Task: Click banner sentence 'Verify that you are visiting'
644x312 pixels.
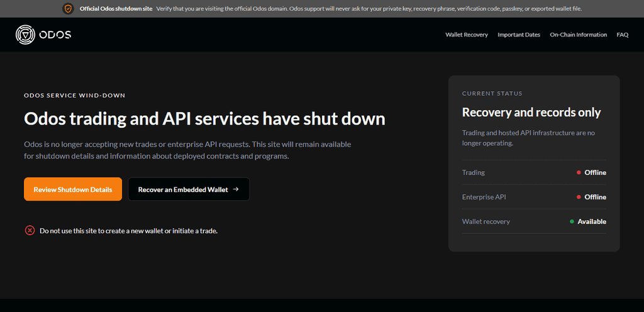Action: tap(369, 9)
